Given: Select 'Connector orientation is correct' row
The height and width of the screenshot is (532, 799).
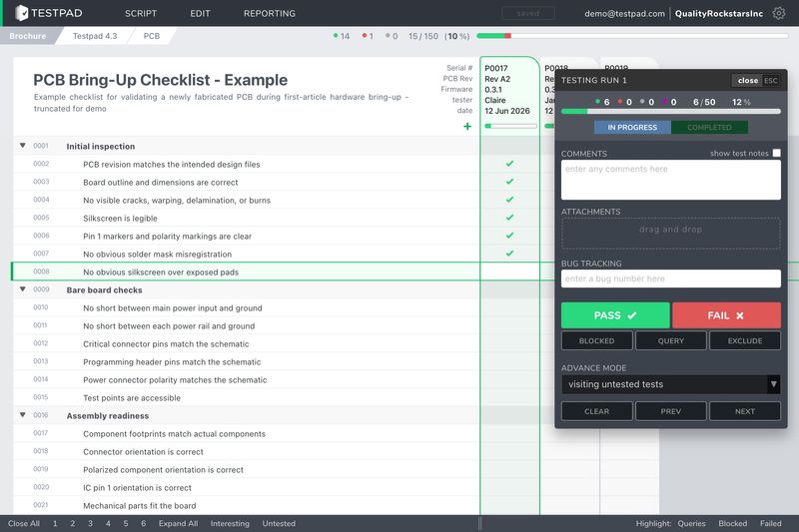Looking at the screenshot, I should click(246, 451).
